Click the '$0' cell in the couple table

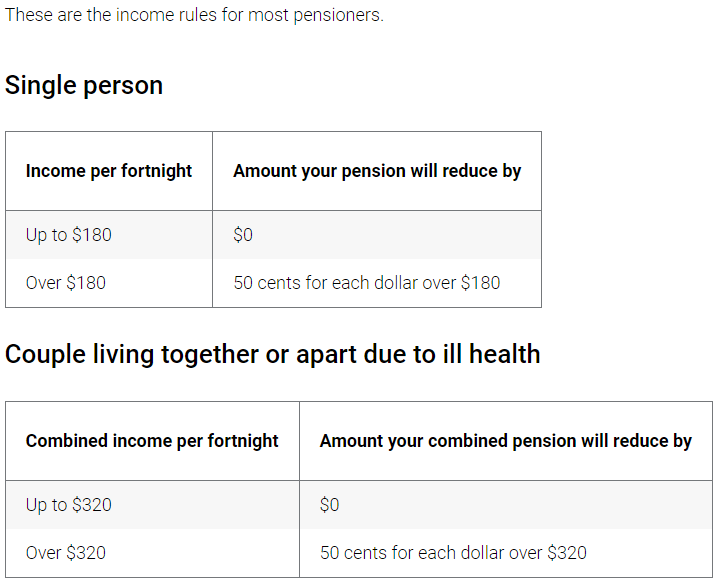pos(330,505)
